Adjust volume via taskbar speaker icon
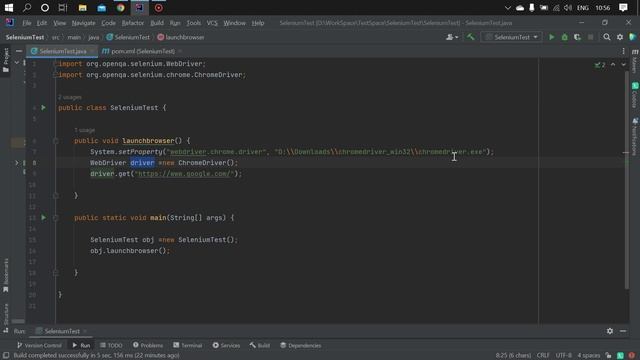 pos(568,8)
